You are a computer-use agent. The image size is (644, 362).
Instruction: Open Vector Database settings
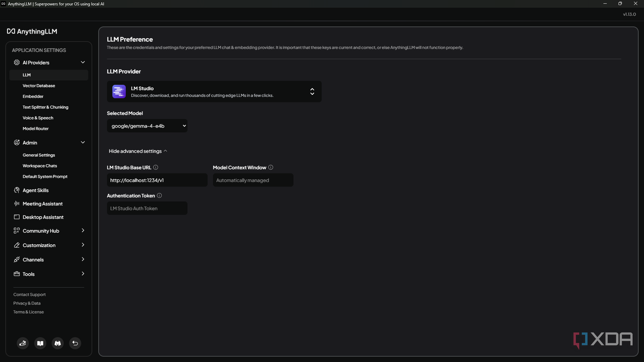click(39, 86)
